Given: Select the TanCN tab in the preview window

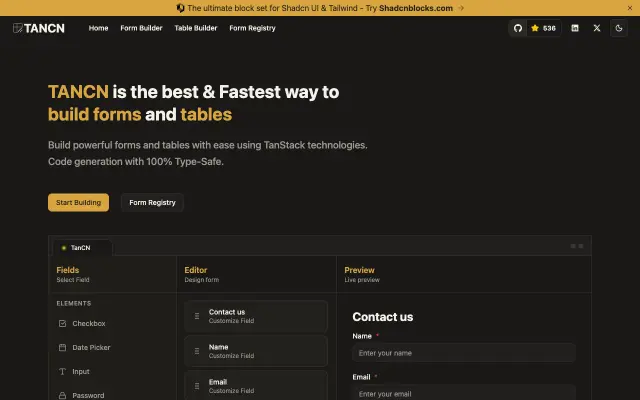Looking at the screenshot, I should click(83, 248).
